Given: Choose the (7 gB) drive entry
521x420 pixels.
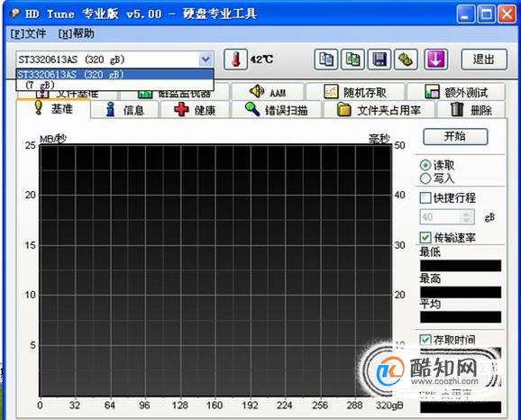Looking at the screenshot, I should (114, 85).
